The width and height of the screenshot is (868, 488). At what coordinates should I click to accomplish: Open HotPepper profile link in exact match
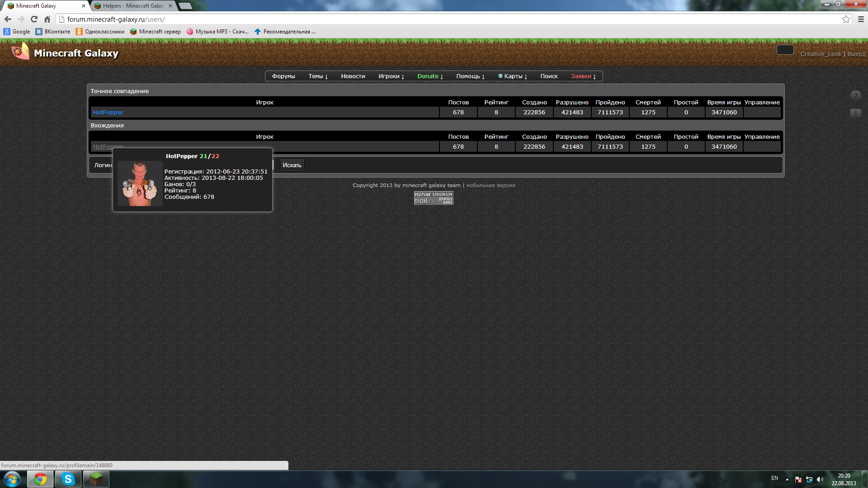click(108, 112)
